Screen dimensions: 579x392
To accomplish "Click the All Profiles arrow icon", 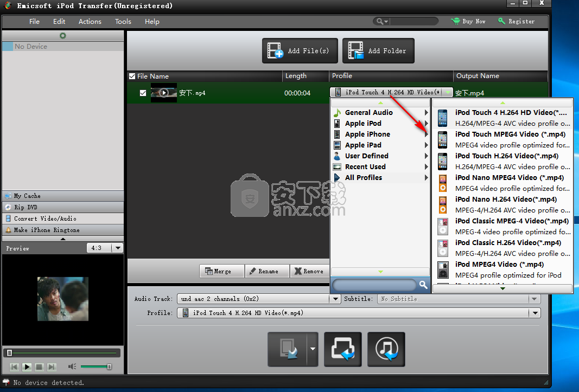I will (x=337, y=177).
